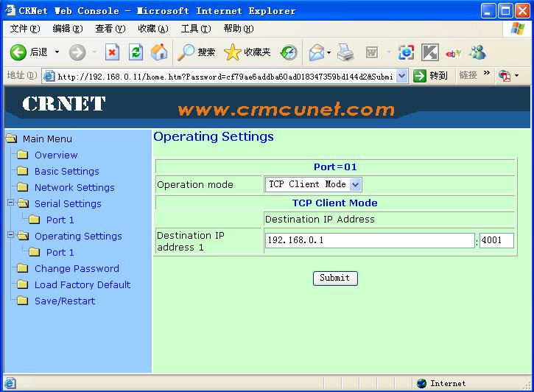
Task: Click the Adobe PDF toolbar icon
Action: coord(505,75)
